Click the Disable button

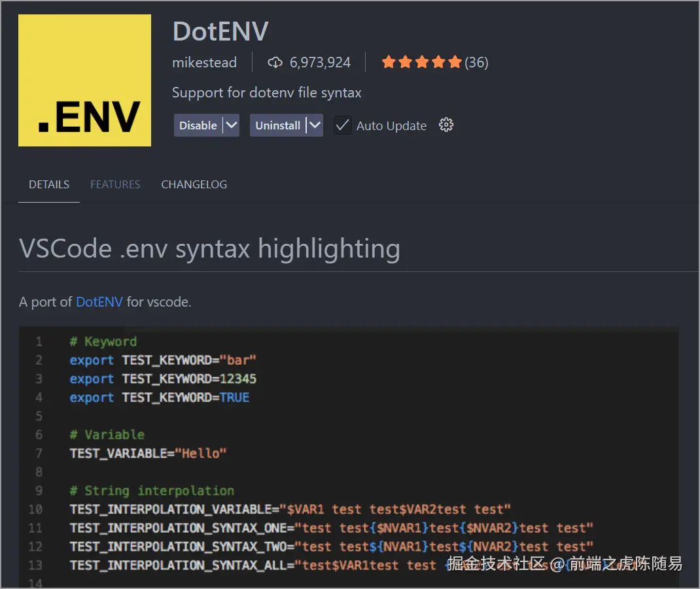point(198,126)
